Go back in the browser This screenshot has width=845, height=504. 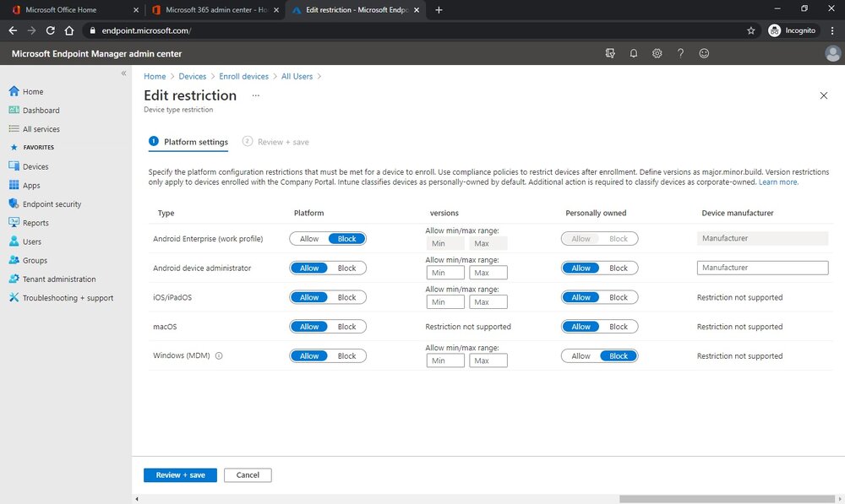[x=13, y=30]
